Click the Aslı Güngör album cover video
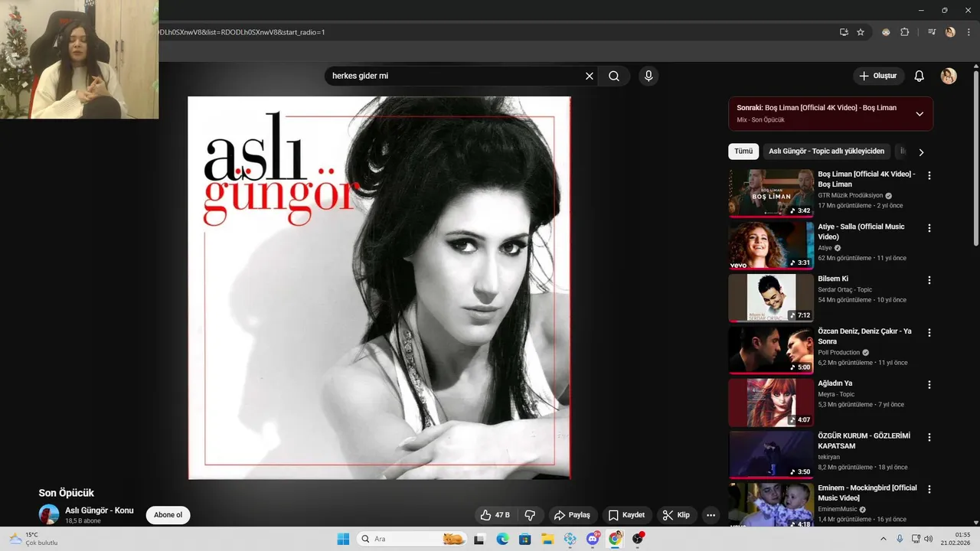The height and width of the screenshot is (551, 980). pos(379,288)
